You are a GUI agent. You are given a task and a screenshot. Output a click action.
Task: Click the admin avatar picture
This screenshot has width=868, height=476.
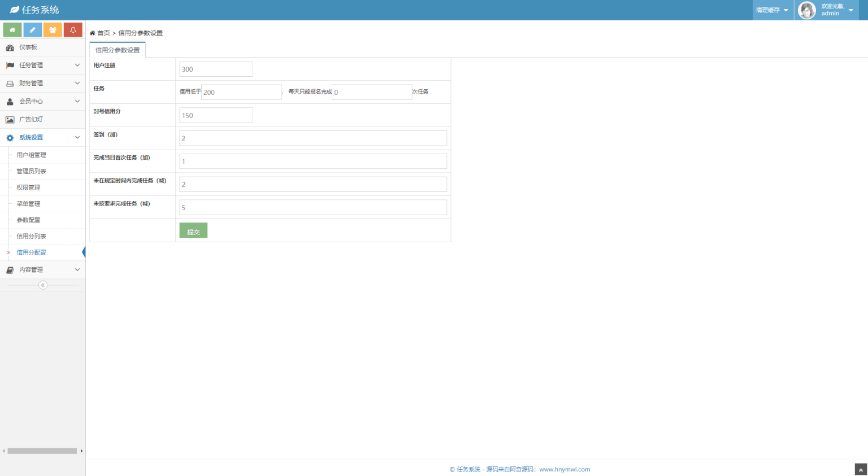(806, 10)
